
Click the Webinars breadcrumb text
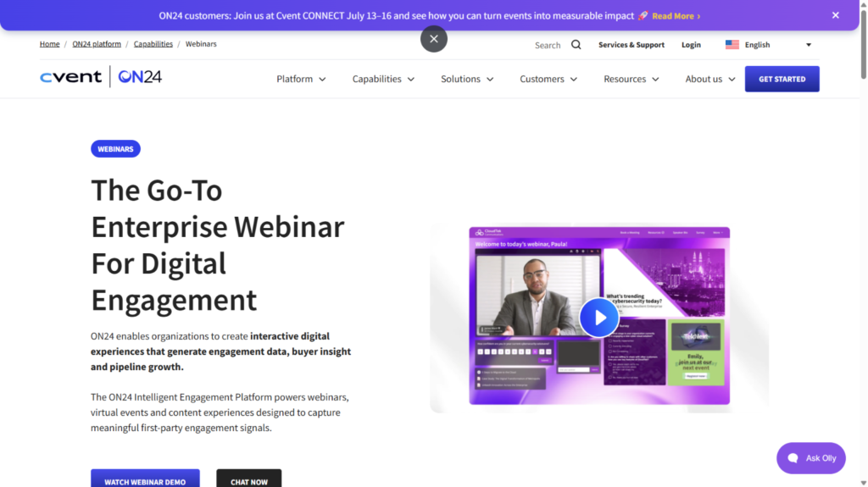click(x=201, y=44)
